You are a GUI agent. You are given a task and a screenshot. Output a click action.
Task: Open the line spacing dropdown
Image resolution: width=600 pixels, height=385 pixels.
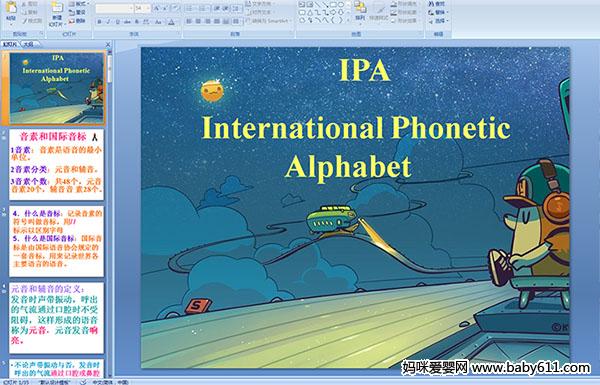237,8
